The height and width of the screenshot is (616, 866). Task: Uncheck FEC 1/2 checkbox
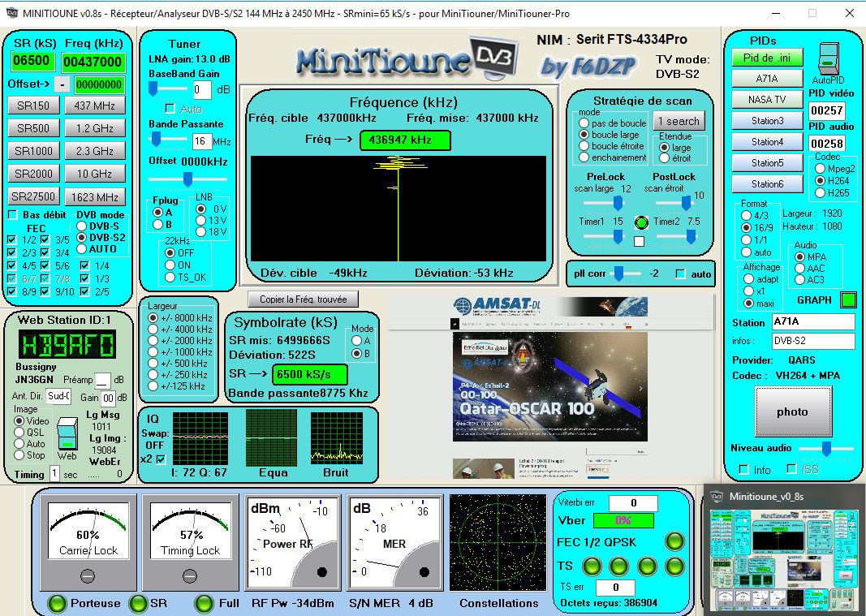coord(11,239)
